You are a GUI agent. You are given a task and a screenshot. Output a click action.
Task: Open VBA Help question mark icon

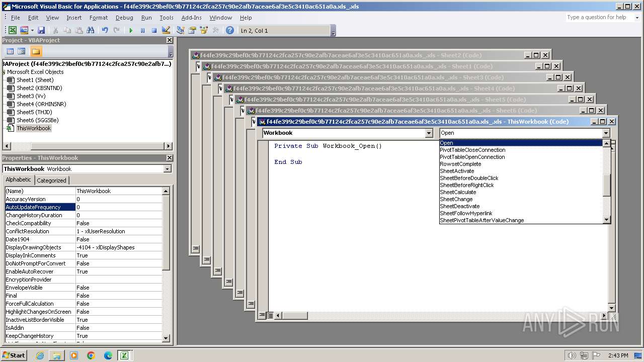tap(230, 31)
